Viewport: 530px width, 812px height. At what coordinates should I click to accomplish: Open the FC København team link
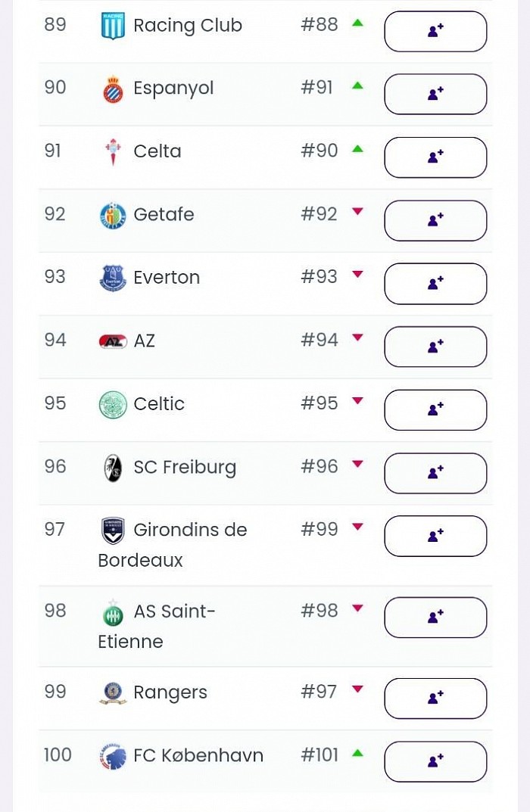[198, 755]
